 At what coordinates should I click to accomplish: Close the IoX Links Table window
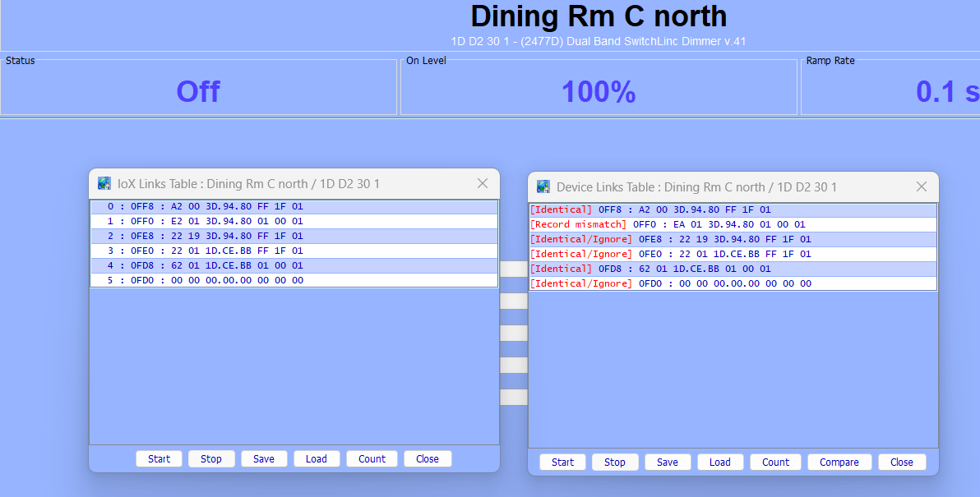click(x=483, y=183)
